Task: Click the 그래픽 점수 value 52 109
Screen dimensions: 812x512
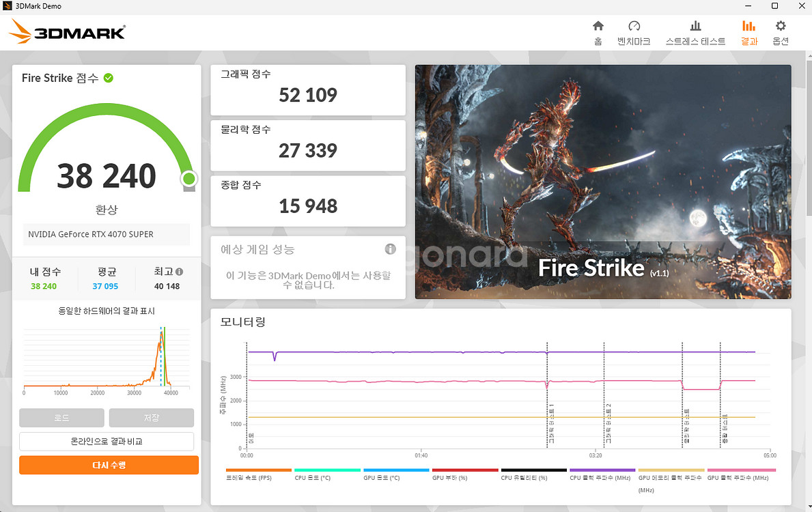Action: point(307,96)
